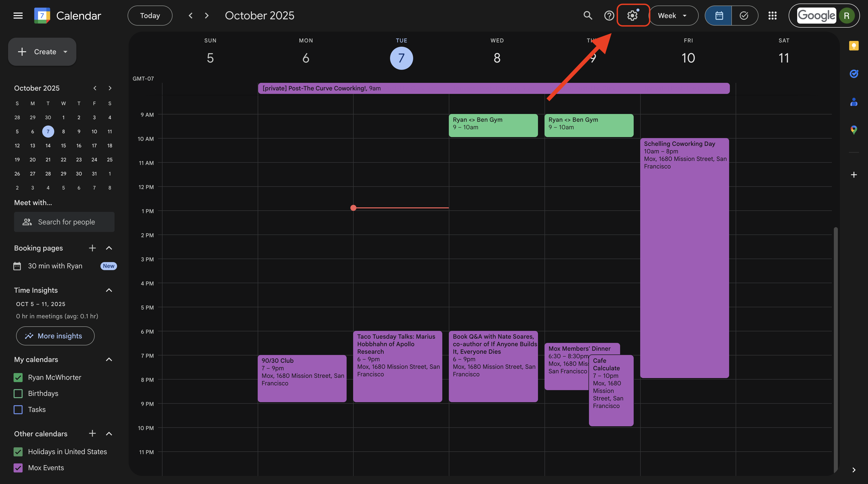Open the Week view dropdown
Viewport: 868px width, 484px height.
point(673,16)
